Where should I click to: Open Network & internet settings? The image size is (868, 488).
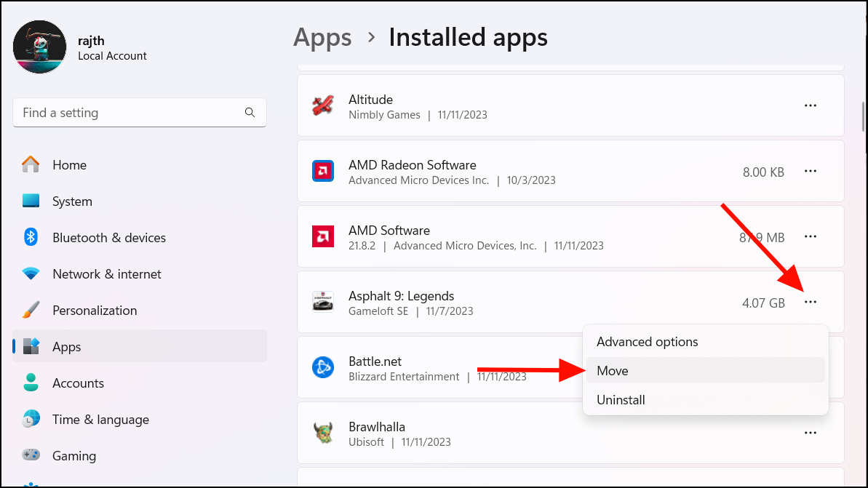[140, 274]
